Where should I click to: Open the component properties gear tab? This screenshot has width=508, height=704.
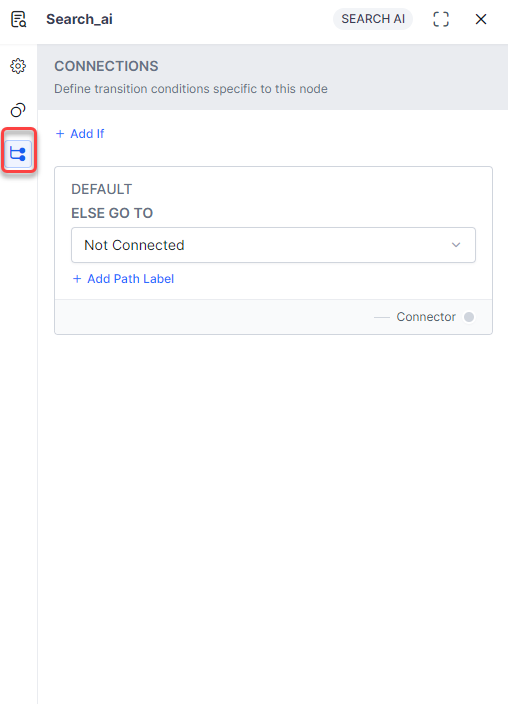[18, 66]
